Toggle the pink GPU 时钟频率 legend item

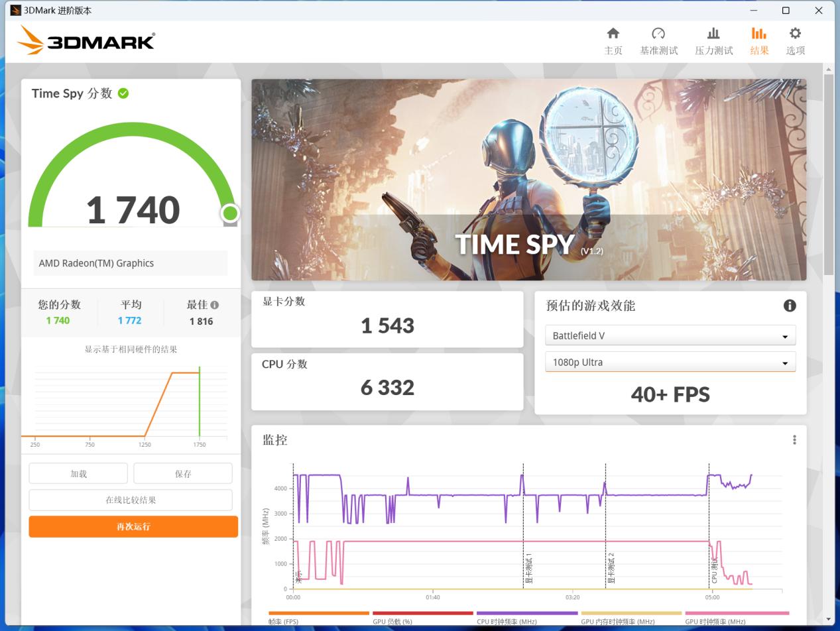(x=737, y=618)
